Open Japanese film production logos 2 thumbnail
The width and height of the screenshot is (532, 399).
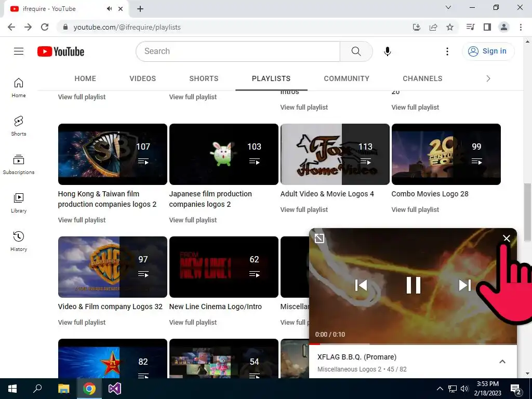coord(223,154)
